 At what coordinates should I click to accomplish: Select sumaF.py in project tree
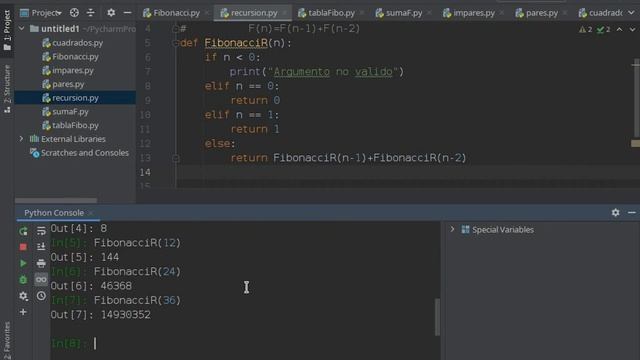(x=70, y=111)
